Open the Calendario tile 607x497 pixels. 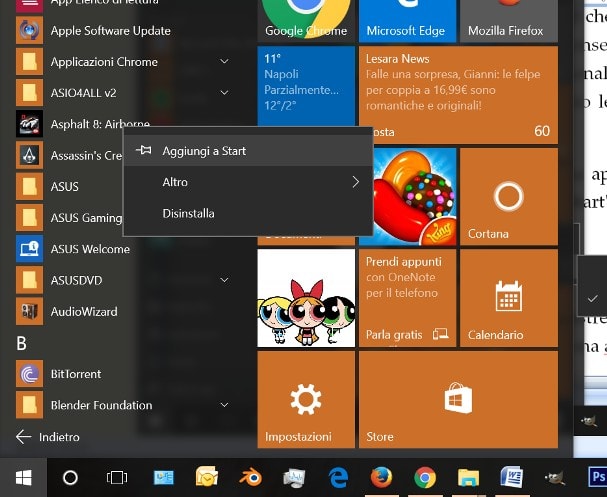pyautogui.click(x=509, y=298)
